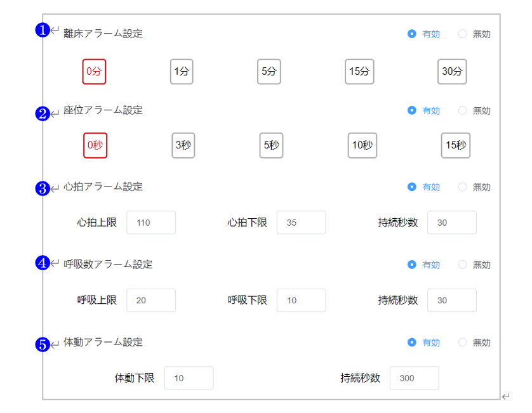Screen dimensions: 532x413
Task: Set bed-exit alarm delay to 30分
Action: point(452,72)
